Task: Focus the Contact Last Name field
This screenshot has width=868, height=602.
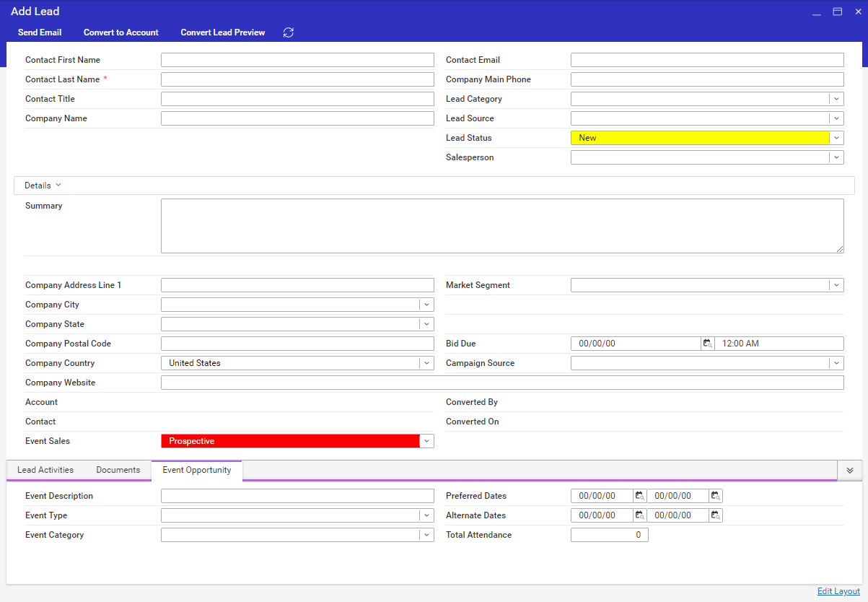Action: click(297, 79)
